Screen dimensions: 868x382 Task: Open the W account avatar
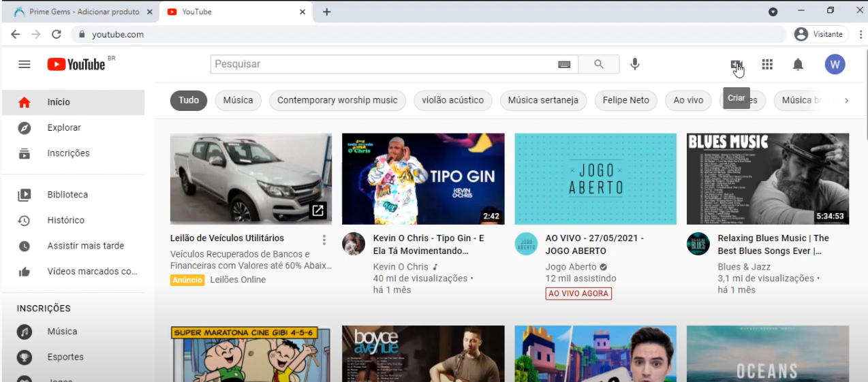pos(835,65)
